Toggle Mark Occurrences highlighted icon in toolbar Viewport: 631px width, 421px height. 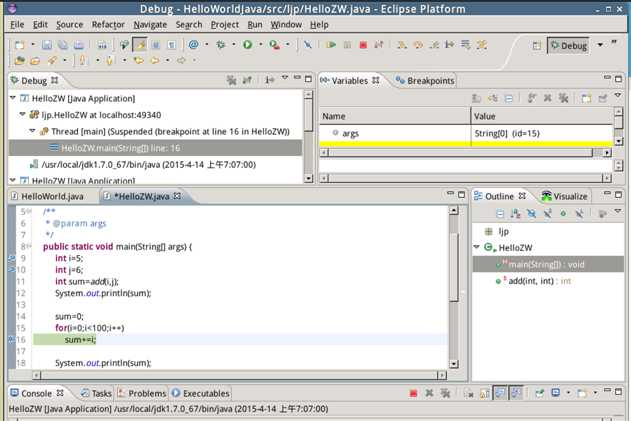pos(140,45)
